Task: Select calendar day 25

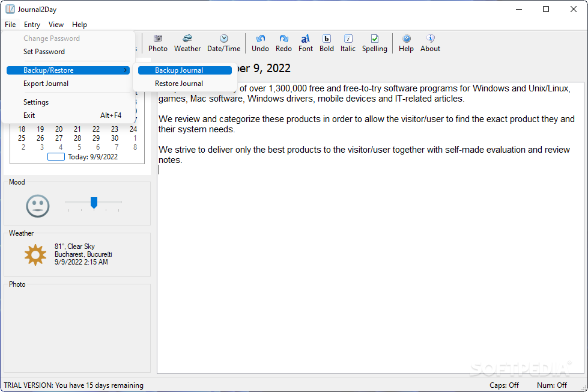Action: coord(22,138)
